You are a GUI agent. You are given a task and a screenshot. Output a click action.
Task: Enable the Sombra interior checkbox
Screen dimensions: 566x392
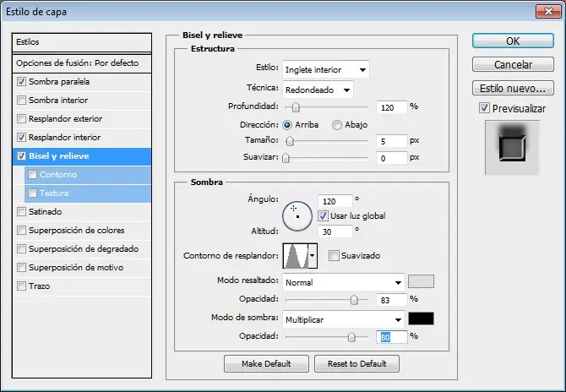22,101
